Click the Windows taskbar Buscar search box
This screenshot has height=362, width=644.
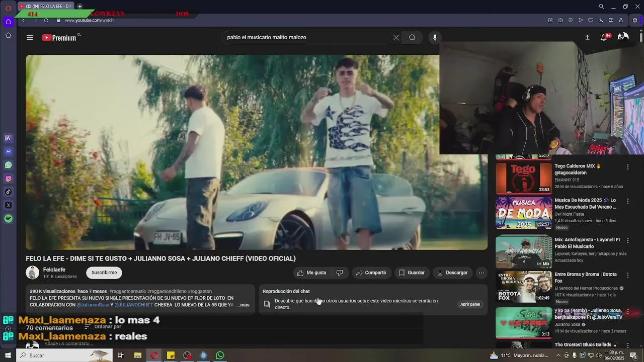click(x=64, y=355)
